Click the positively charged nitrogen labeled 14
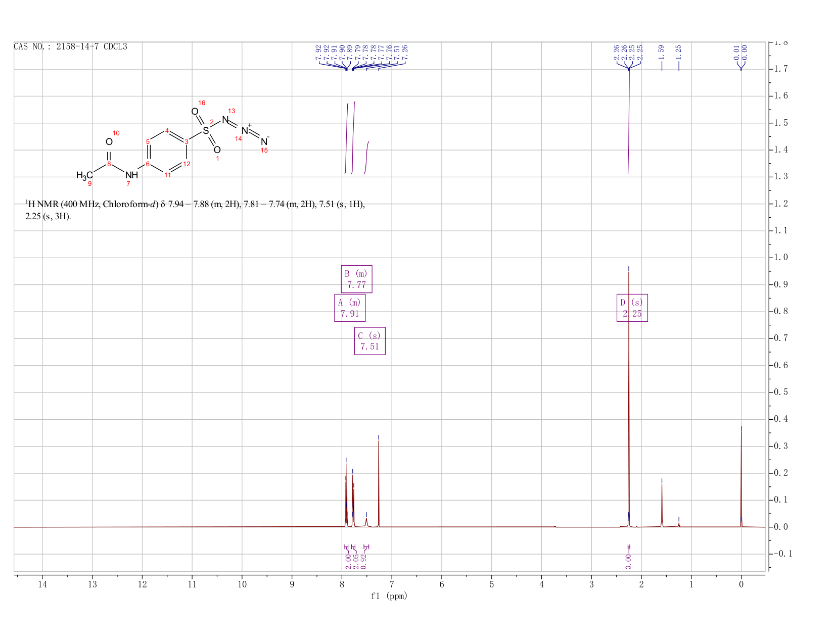This screenshot has width=834, height=644. pyautogui.click(x=245, y=130)
